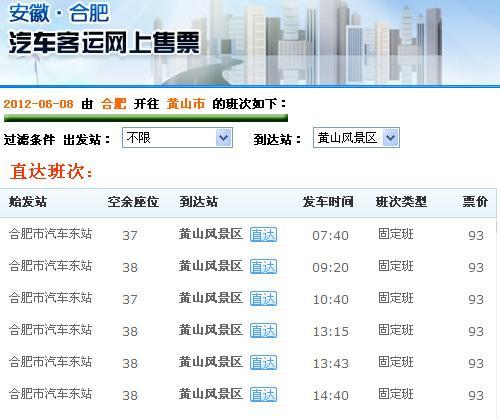
Task: Click 固定班 in the 13:15 row
Action: click(396, 330)
